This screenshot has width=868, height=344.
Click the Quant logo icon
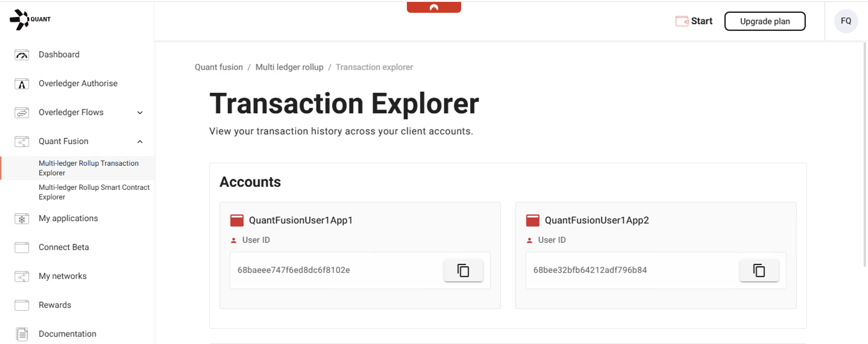coord(19,20)
